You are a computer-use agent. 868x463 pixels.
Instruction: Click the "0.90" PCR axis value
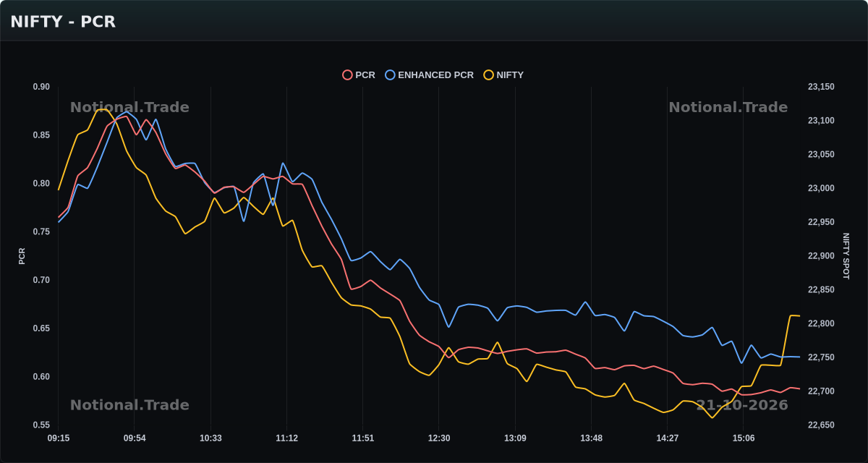(41, 87)
